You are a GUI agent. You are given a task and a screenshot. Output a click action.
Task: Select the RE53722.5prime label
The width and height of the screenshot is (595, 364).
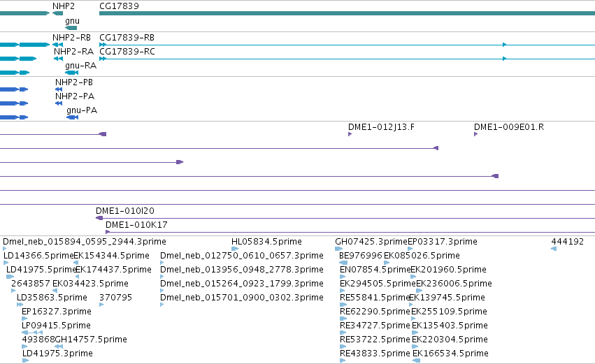coord(375,340)
